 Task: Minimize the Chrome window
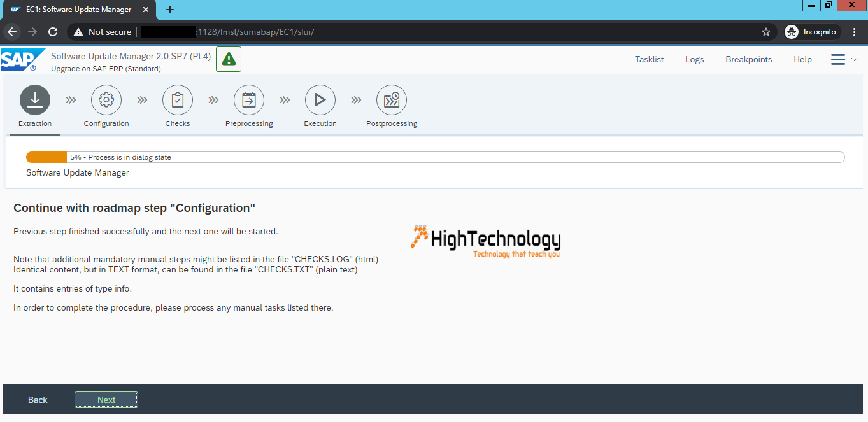tap(811, 5)
